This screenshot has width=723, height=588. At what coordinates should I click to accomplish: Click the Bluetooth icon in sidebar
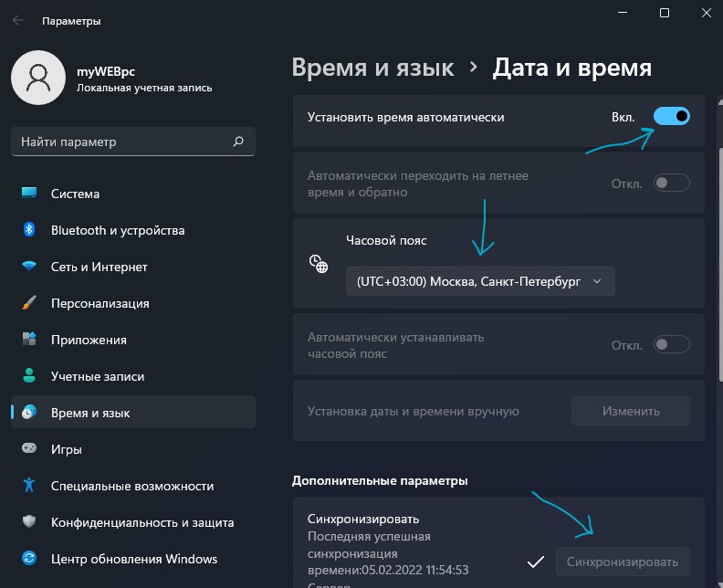pyautogui.click(x=29, y=229)
